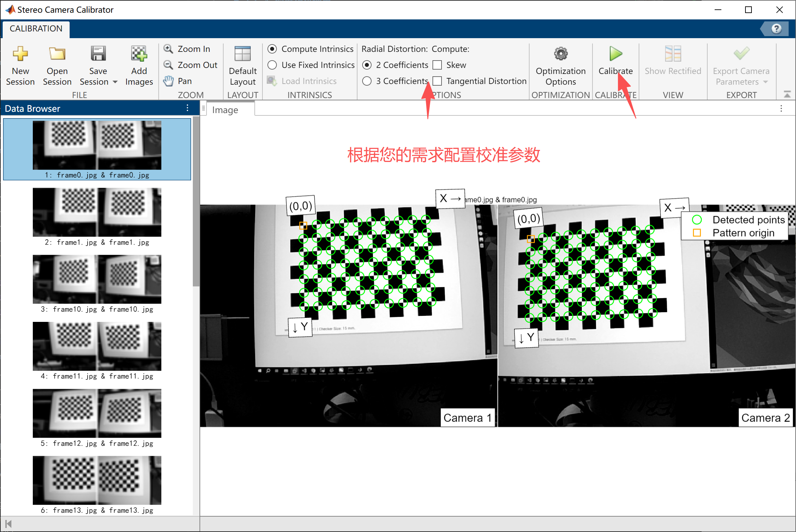Click the Add Images icon
The height and width of the screenshot is (532, 796).
pos(139,54)
